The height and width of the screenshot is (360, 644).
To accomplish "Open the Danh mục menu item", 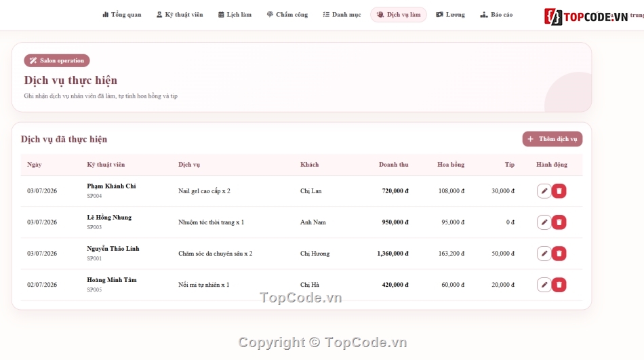I will coord(342,15).
